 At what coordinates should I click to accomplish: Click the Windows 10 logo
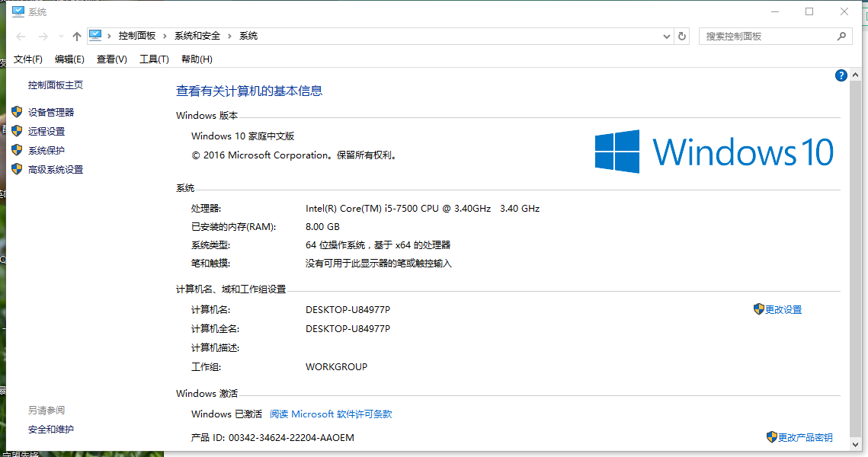714,152
